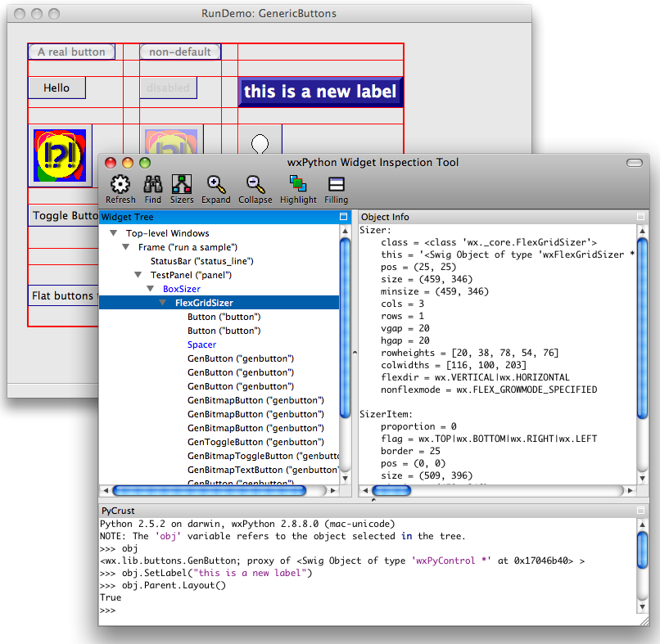This screenshot has height=644, width=660.
Task: Maximize the PyCrust pane
Action: coord(641,510)
